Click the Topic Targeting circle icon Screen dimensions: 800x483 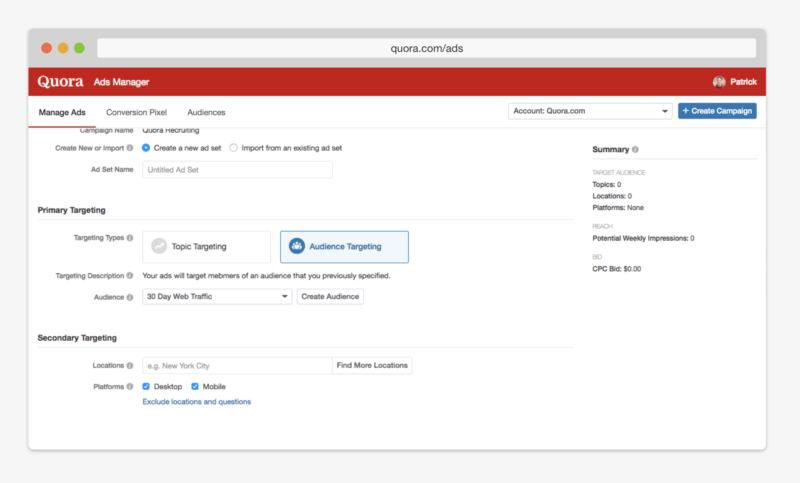pos(159,246)
